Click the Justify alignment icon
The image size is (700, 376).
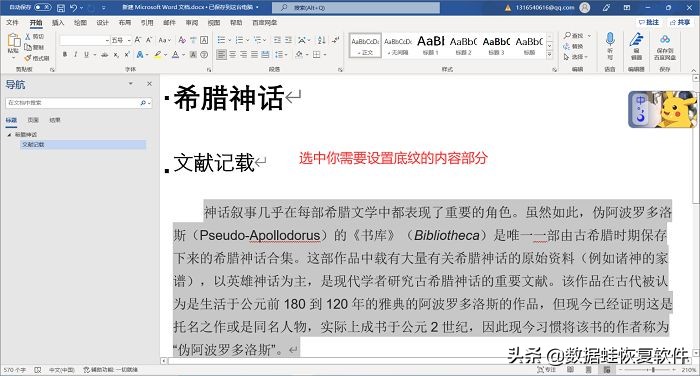click(254, 54)
